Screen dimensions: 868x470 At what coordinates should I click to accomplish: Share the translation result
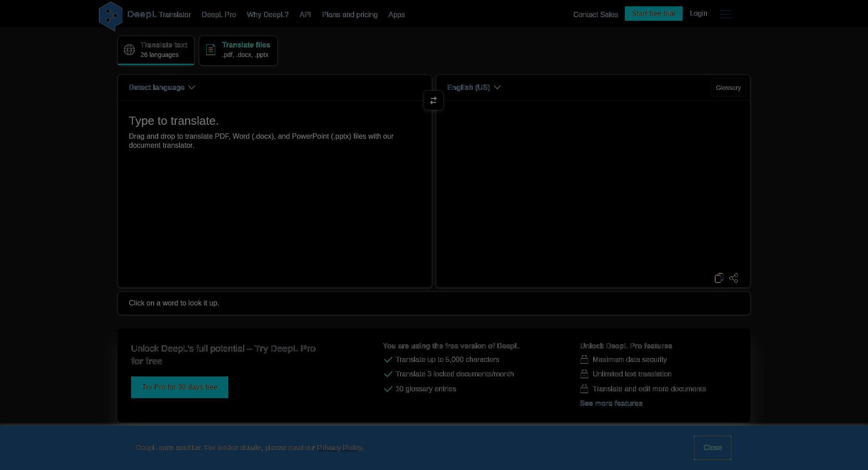click(734, 278)
